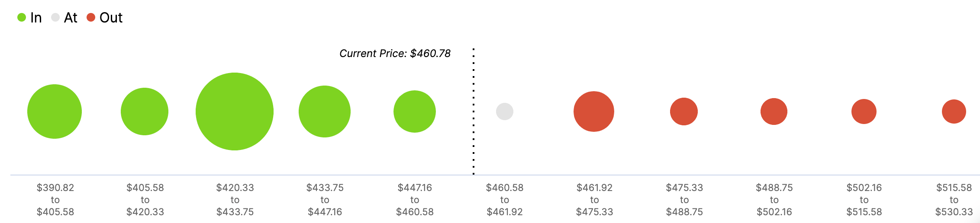The height and width of the screenshot is (223, 980).
Task: Click the dotted current price marker line
Action: 474,111
